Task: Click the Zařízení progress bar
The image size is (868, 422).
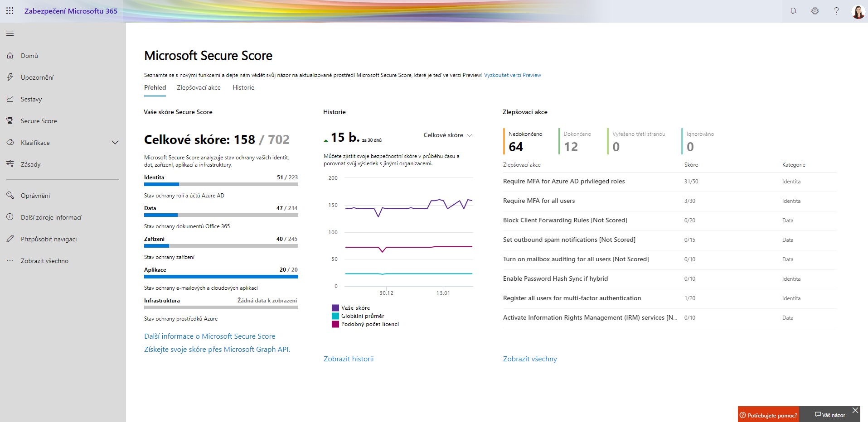Action: (221, 246)
